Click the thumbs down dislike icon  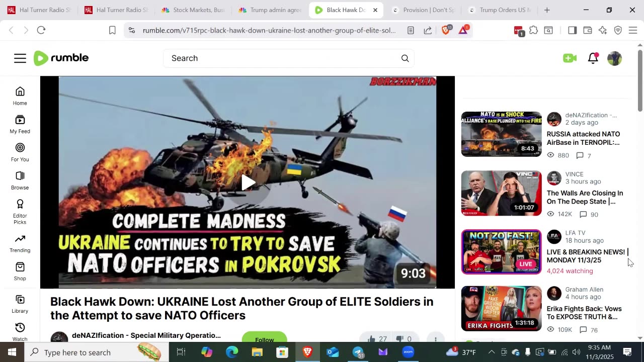click(x=399, y=339)
